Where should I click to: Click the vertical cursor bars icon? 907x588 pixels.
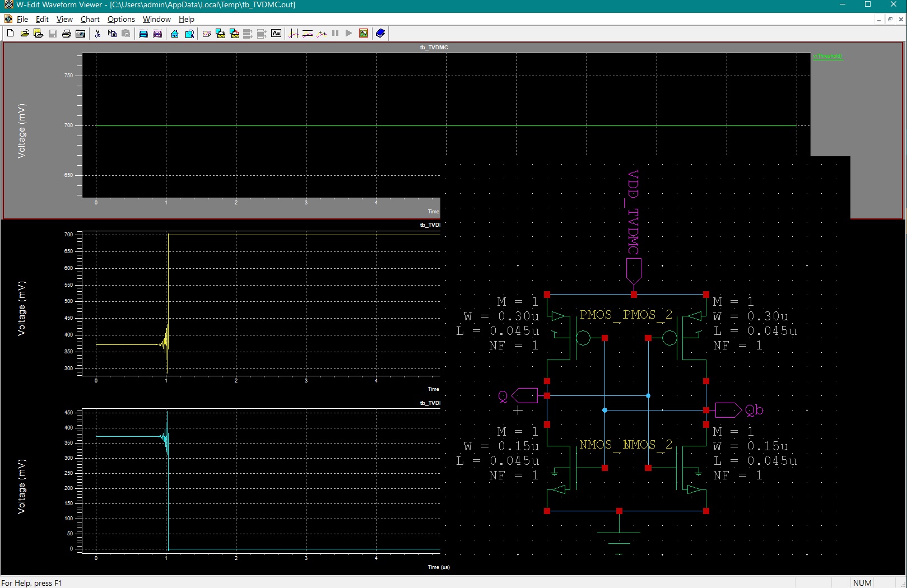(x=294, y=34)
